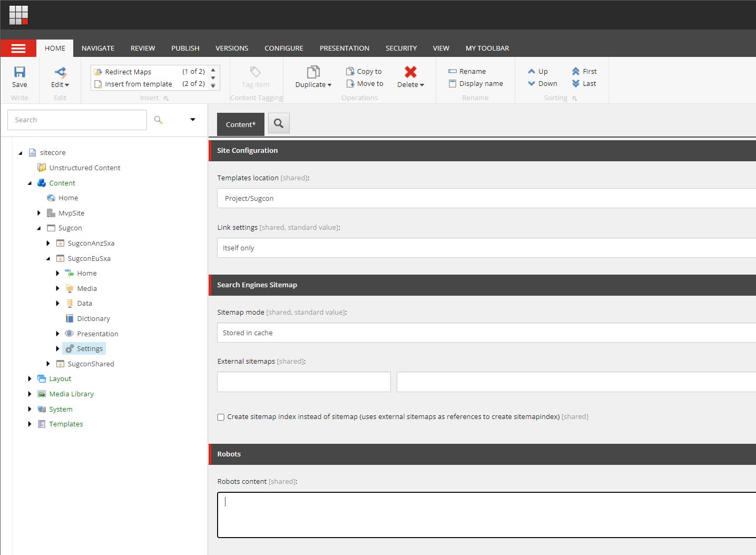Open the Delete dropdown arrow
The width and height of the screenshot is (756, 555).
click(x=422, y=85)
